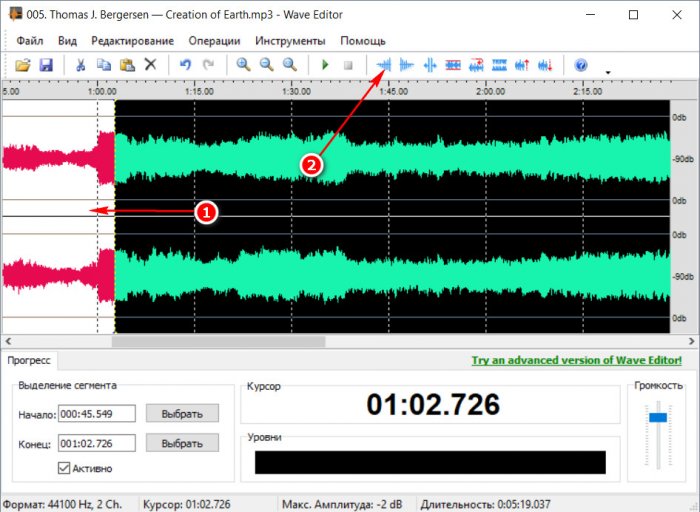Stop playback with the square stop icon

[x=348, y=66]
